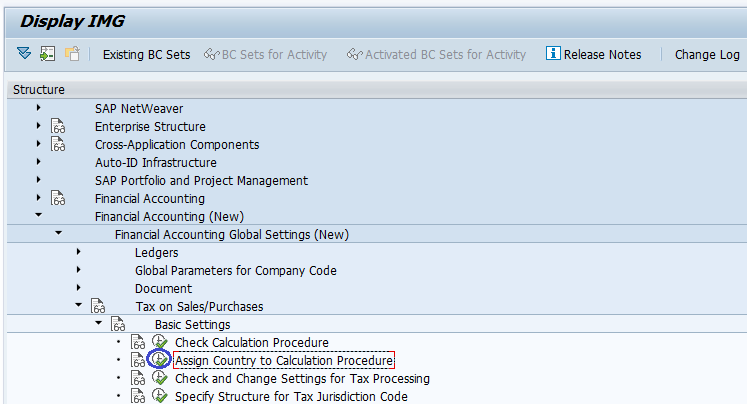Open documentation icon for Tax on Sales/Purchases
Image resolution: width=747 pixels, height=404 pixels.
pyautogui.click(x=98, y=306)
